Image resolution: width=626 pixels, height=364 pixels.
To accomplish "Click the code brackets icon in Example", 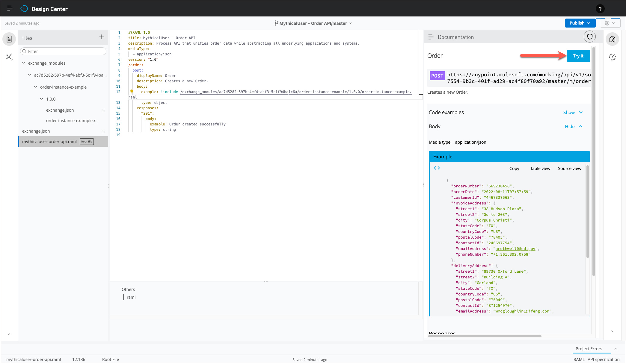I will click(x=437, y=168).
